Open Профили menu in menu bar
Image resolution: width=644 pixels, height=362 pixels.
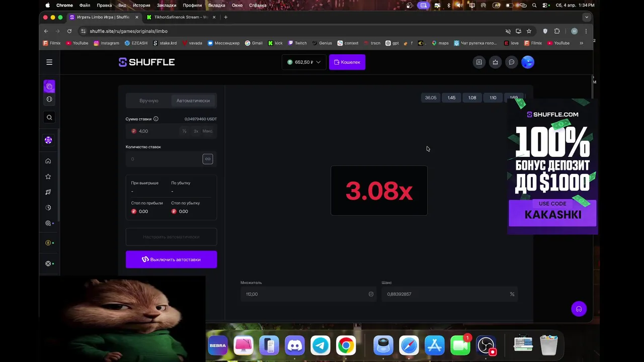click(x=192, y=5)
